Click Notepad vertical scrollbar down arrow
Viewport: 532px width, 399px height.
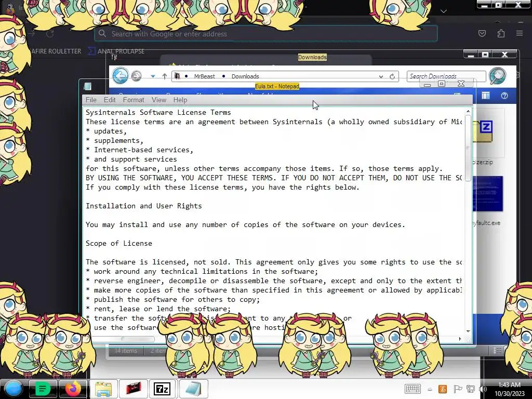(x=468, y=331)
